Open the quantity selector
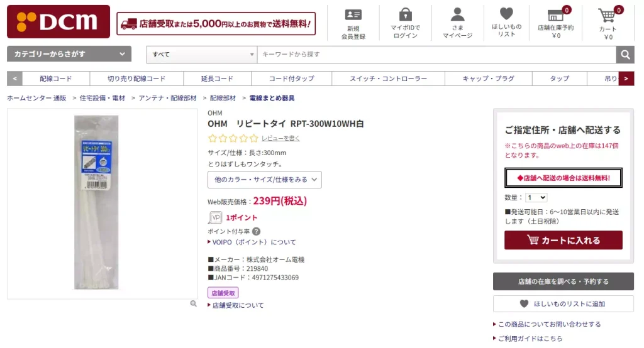 click(536, 197)
